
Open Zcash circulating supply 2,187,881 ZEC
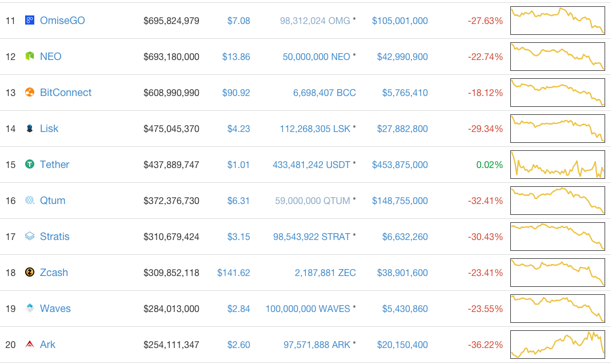pos(325,273)
